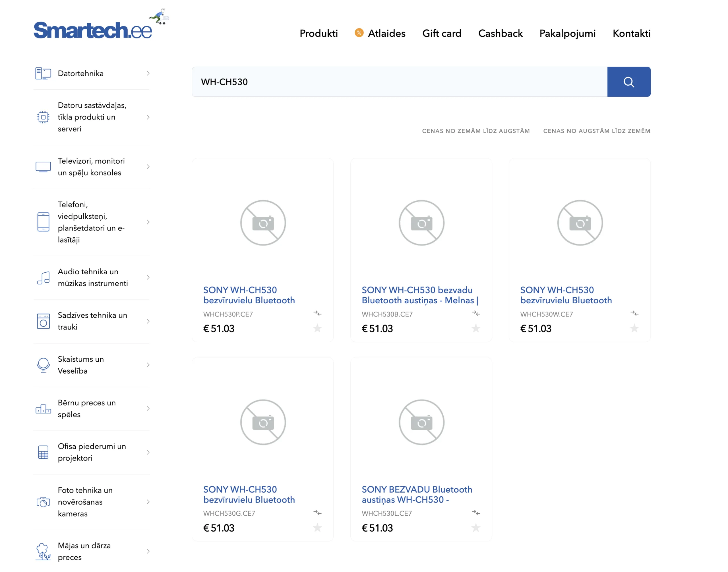Select Audio tehnika un mūzikas instrumenti
The width and height of the screenshot is (728, 572).
[93, 278]
